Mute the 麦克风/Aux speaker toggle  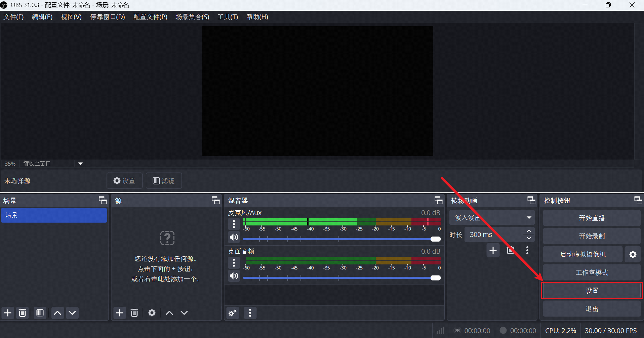pos(234,237)
